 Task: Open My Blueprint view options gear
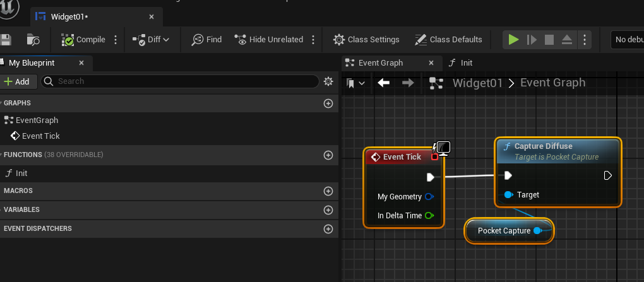pyautogui.click(x=328, y=81)
